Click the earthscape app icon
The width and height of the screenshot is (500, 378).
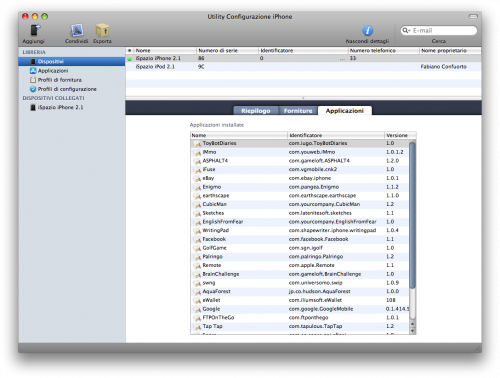pos(197,196)
